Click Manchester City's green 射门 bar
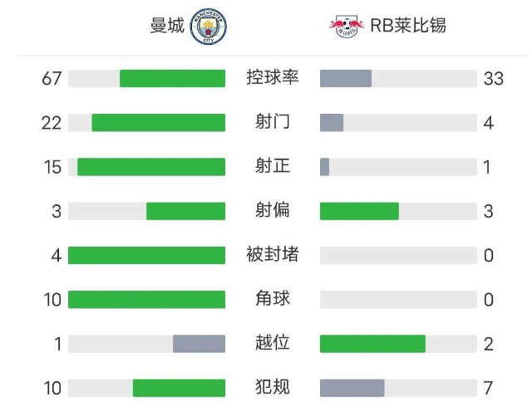Screen dimensions: 532x412 158,123
